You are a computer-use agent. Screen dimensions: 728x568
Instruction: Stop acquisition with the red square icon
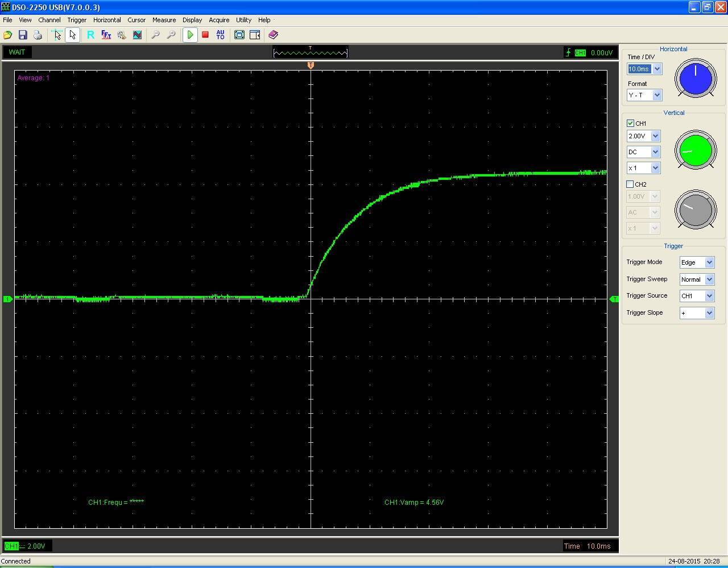point(205,35)
